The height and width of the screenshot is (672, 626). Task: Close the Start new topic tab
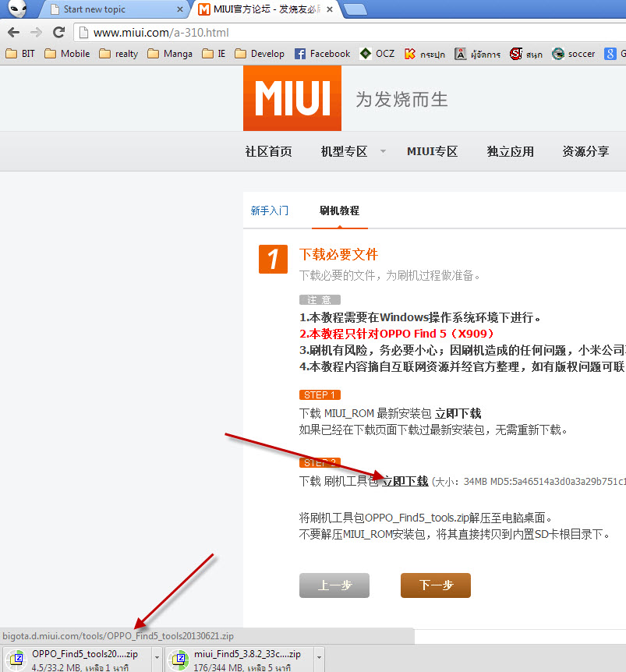[179, 9]
